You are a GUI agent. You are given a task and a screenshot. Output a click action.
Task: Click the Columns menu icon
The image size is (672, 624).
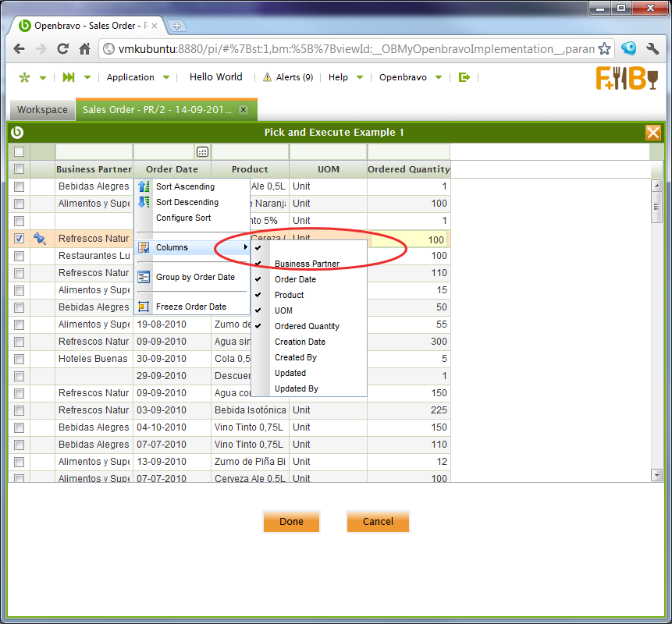144,247
